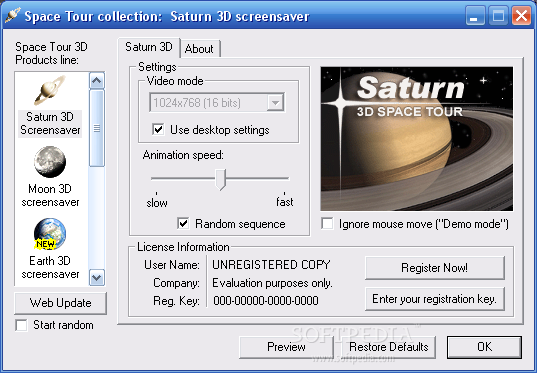Click the Register Now! button
Viewport: 537px width, 373px height.
click(435, 268)
